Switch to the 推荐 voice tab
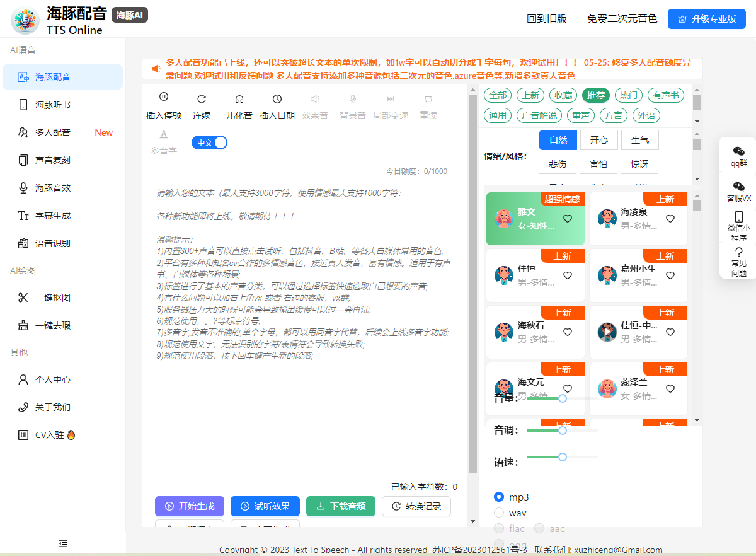756x556 pixels. coord(596,95)
